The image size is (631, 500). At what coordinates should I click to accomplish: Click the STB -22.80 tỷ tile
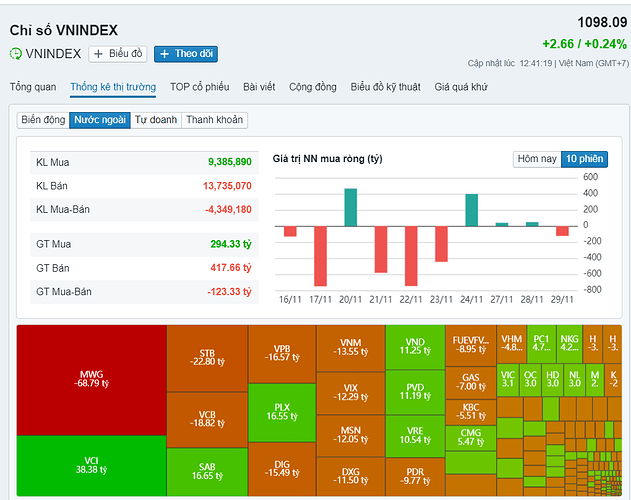click(x=207, y=358)
